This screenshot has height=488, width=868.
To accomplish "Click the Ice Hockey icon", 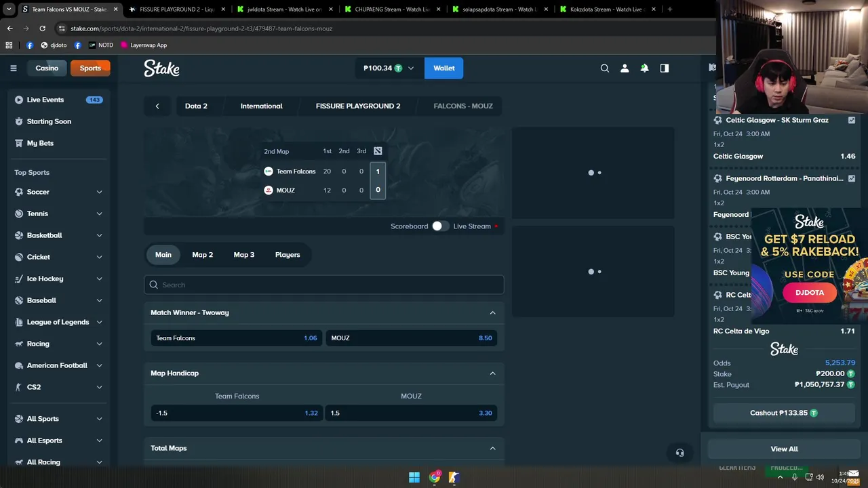I will pyautogui.click(x=19, y=279).
